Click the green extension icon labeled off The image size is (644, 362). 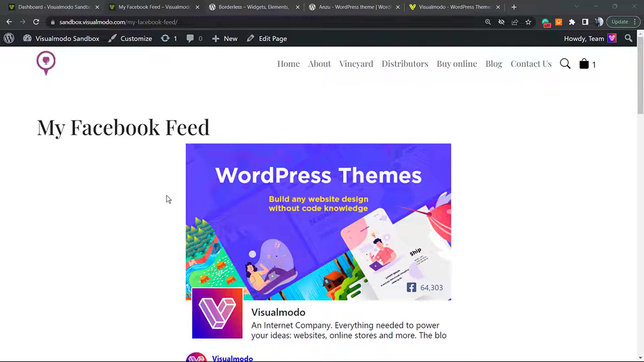click(x=546, y=22)
